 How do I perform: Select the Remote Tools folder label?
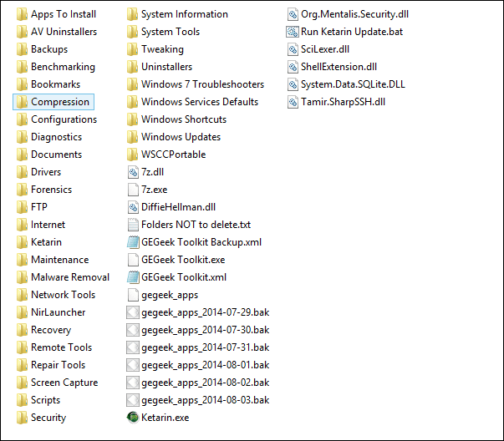coord(61,347)
